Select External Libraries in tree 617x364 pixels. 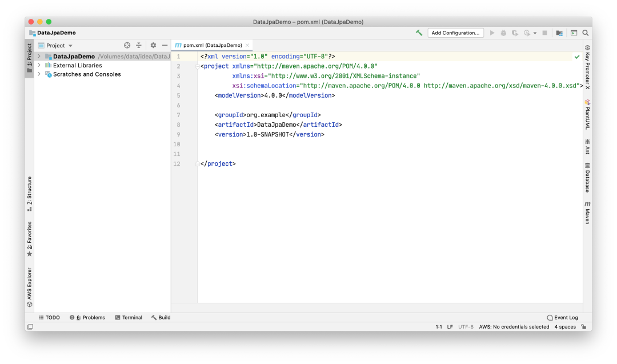78,65
